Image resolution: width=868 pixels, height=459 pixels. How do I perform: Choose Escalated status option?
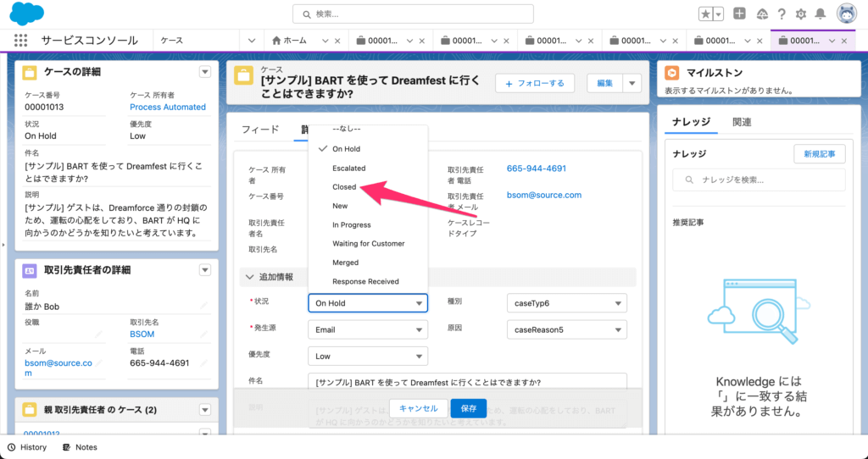tap(368, 169)
